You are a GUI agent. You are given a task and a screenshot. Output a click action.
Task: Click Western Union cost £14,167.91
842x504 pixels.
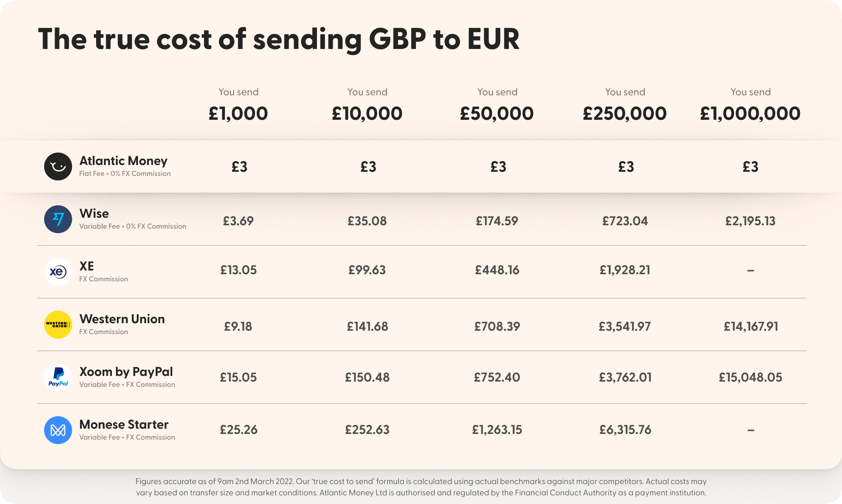[x=751, y=326]
